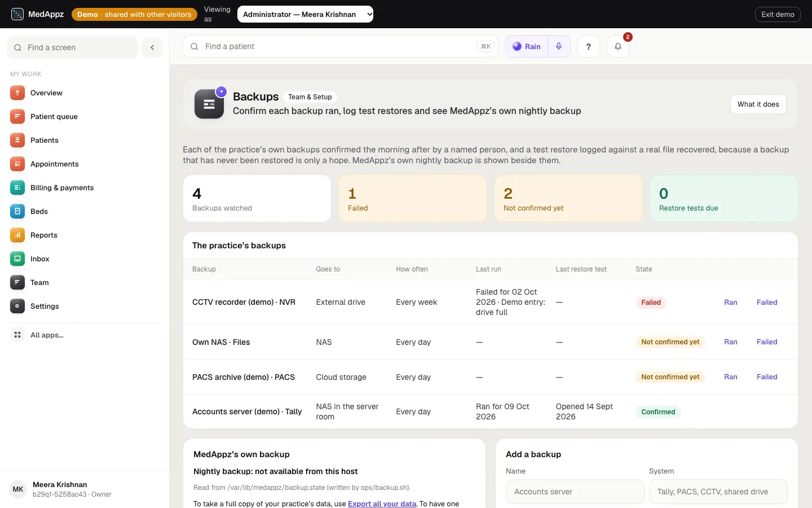The height and width of the screenshot is (508, 812).
Task: Open the Viewing as role dropdown
Action: pyautogui.click(x=305, y=14)
